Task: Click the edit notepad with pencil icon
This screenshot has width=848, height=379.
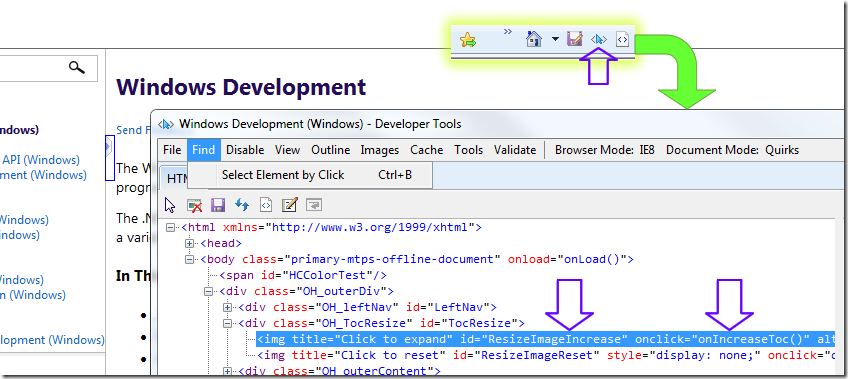Action: 290,205
